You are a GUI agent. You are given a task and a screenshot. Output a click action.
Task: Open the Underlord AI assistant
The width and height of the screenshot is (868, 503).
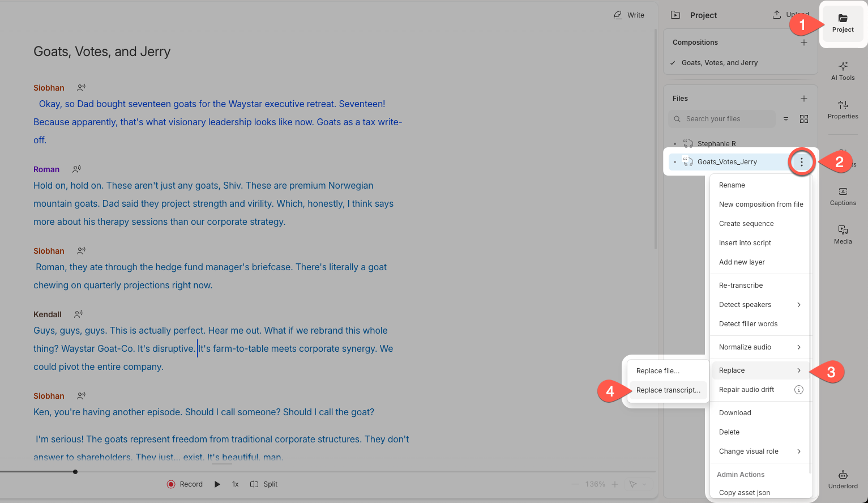843,479
